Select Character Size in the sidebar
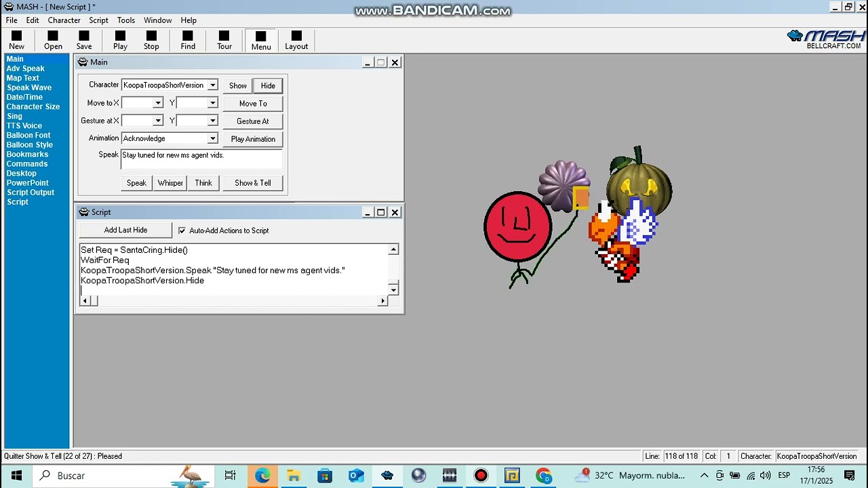Image resolution: width=868 pixels, height=488 pixels. click(33, 107)
